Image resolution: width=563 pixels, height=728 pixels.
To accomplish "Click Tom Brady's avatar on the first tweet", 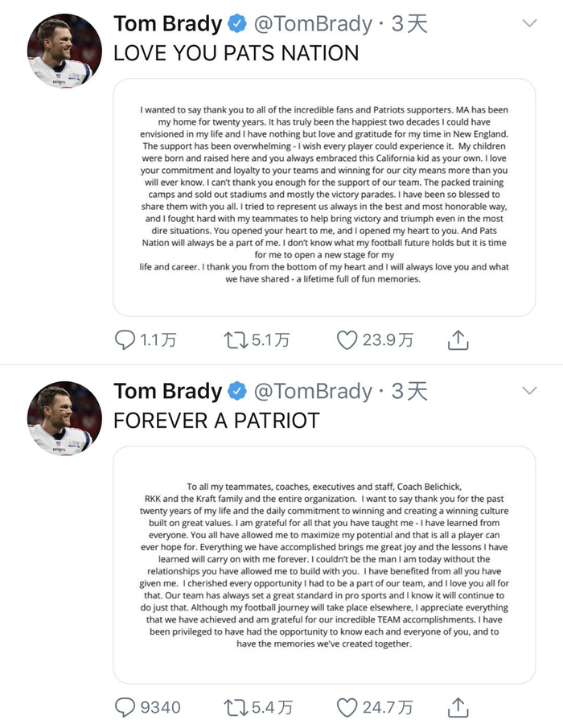I will tap(64, 50).
